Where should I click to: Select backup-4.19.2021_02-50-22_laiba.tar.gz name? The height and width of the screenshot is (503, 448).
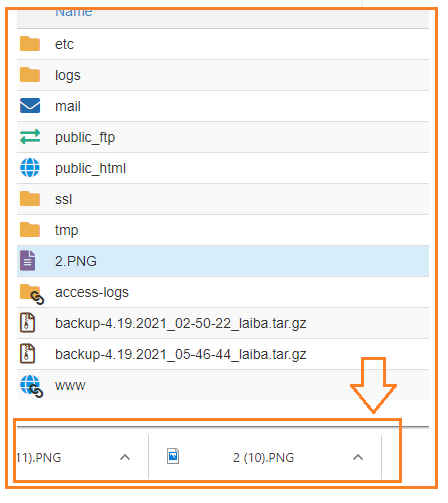[x=180, y=323]
